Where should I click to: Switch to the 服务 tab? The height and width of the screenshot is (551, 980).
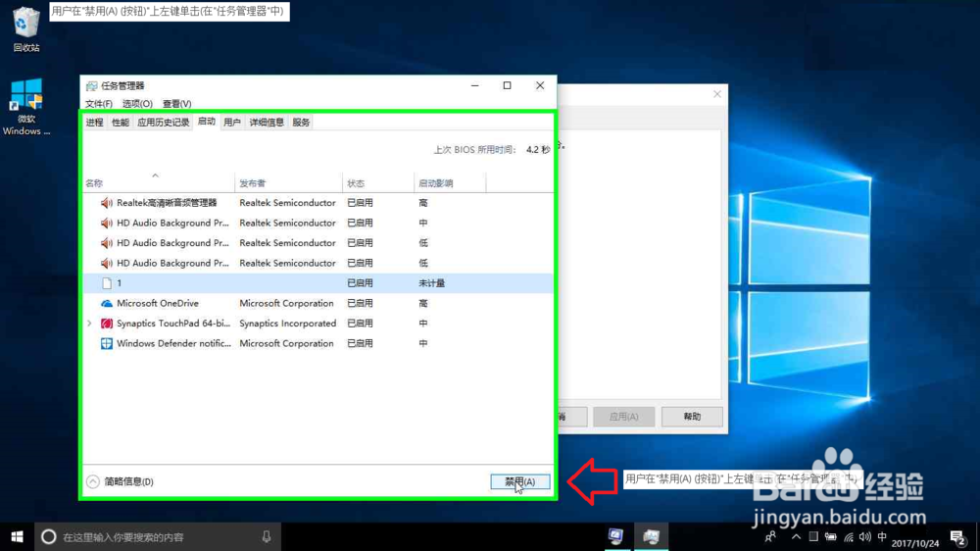[x=301, y=123]
